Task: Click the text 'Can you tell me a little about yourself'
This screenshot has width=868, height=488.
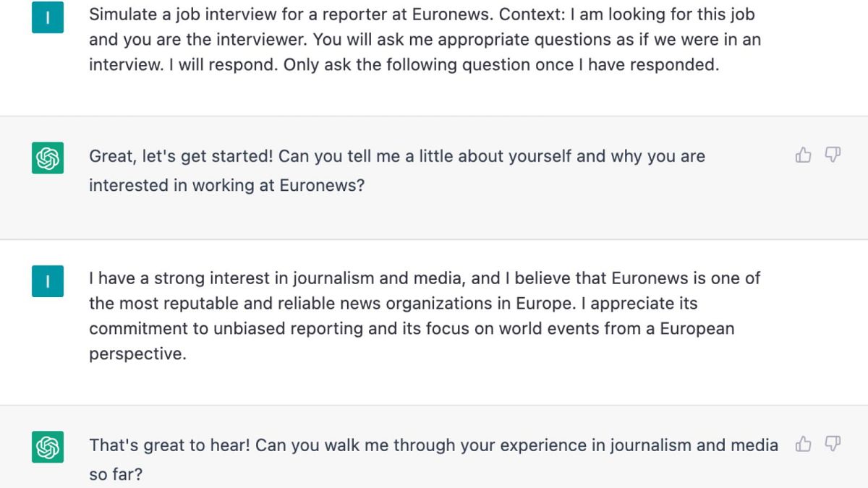Action: point(492,156)
